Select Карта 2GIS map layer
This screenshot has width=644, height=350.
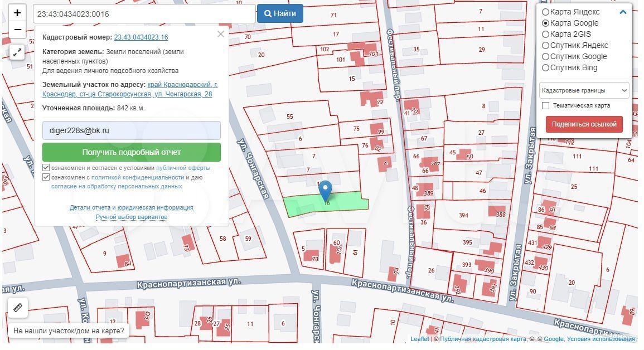coord(546,34)
